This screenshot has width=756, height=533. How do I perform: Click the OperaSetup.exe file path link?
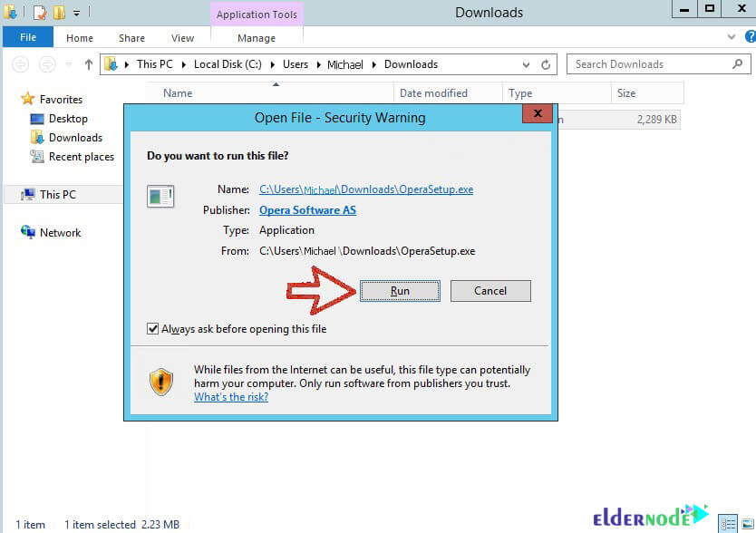pos(366,189)
